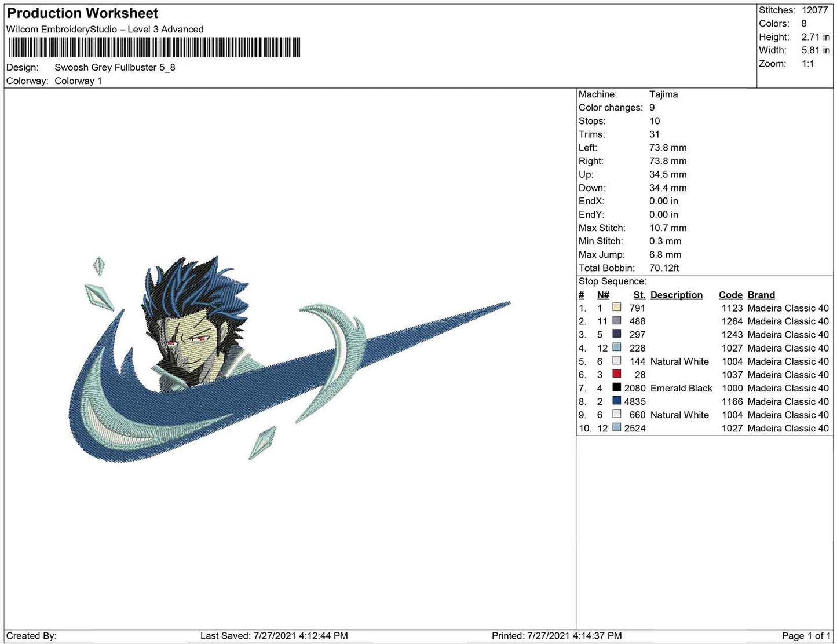This screenshot has height=644, width=837.
Task: Click stitch count "297" in stop 3
Action: [637, 335]
